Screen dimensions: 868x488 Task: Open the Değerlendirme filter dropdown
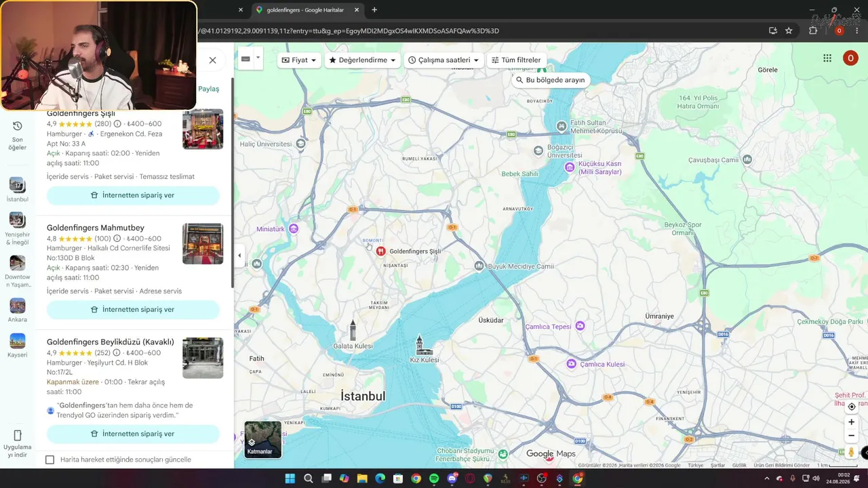[x=362, y=60]
